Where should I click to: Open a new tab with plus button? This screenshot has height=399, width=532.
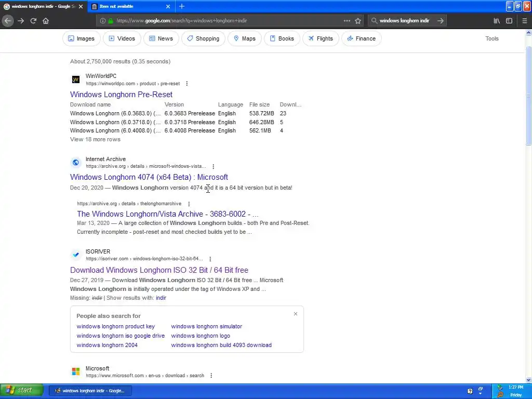(x=182, y=6)
